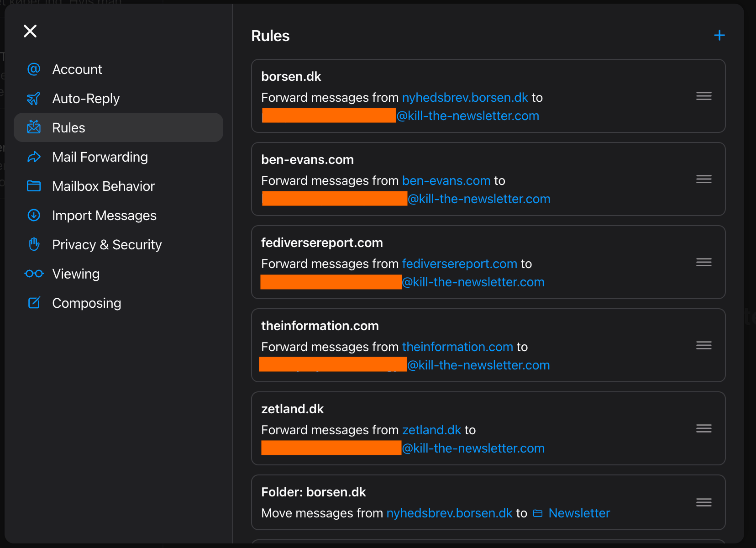Viewport: 756px width, 548px height.
Task: Click the Composing pencil icon
Action: coord(34,303)
